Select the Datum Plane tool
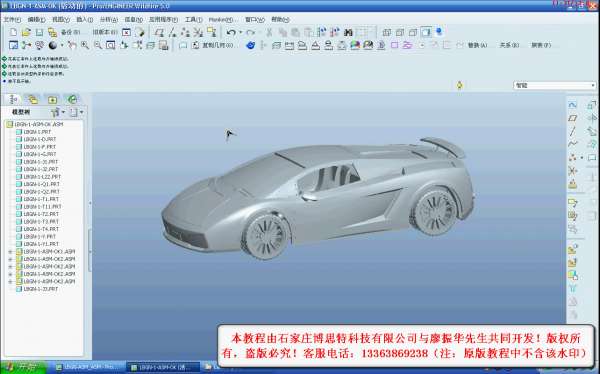Screen dimensions: 600x374 (572, 118)
